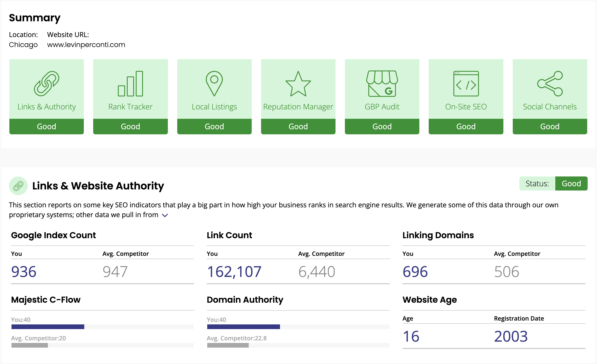Expand the section description with chevron
Screen dimensions: 597x364
(x=165, y=215)
